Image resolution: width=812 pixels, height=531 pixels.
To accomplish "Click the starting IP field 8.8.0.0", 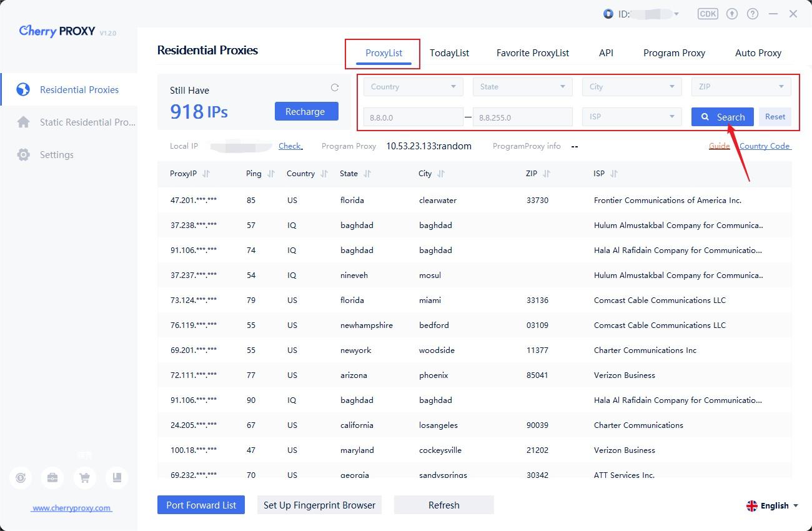I will (413, 117).
